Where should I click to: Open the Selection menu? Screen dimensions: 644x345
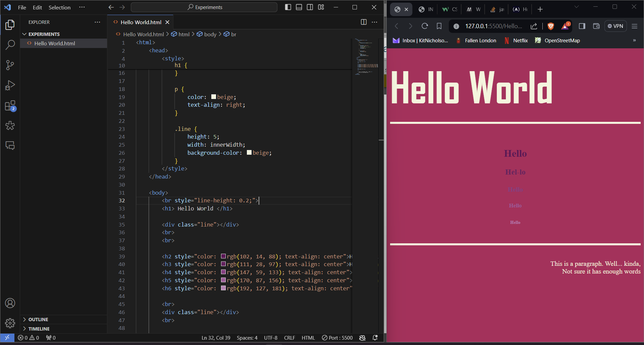(x=59, y=7)
